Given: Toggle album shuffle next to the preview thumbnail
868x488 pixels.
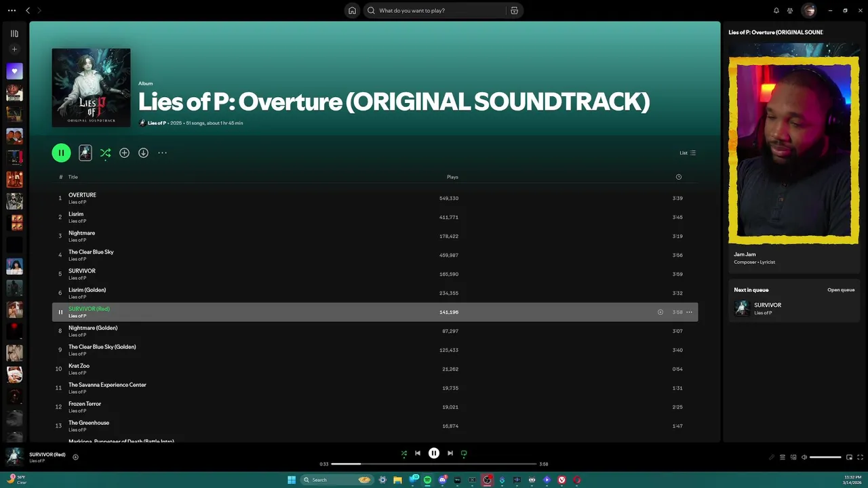Looking at the screenshot, I should (x=105, y=153).
